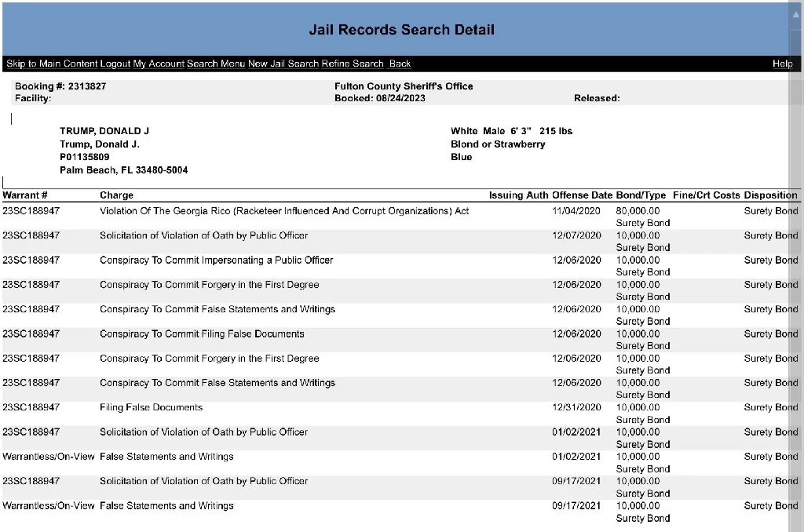Click the Logout link
Screen dimensions: 804x532
[x=115, y=64]
